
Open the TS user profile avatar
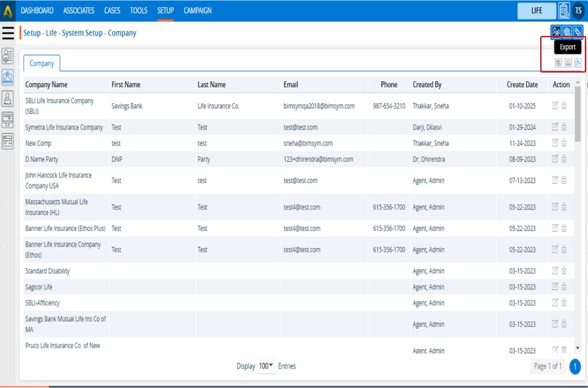point(578,11)
